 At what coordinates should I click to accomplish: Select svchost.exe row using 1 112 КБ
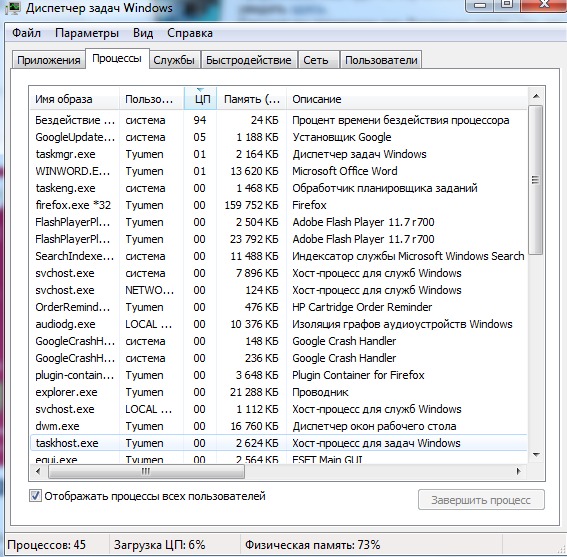coord(278,409)
